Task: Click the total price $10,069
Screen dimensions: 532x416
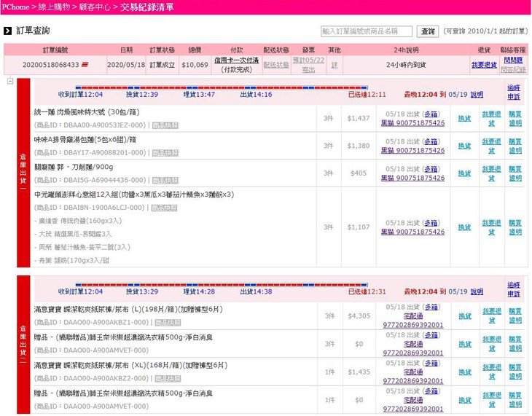Action: [x=195, y=65]
